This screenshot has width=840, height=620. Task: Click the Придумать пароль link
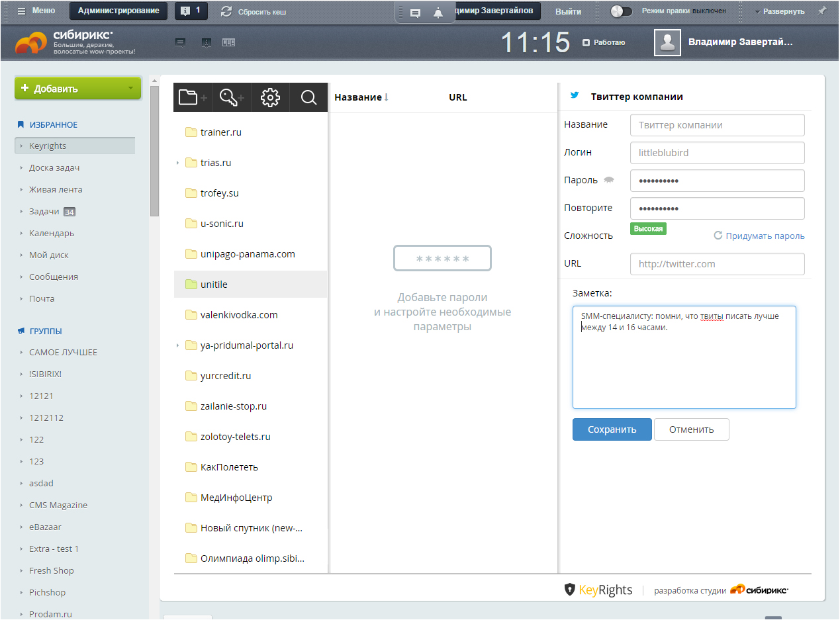[x=765, y=236]
